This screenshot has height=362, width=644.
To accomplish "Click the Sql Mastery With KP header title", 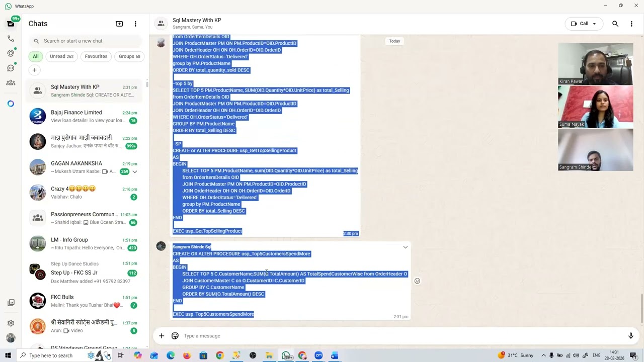I will (x=197, y=20).
